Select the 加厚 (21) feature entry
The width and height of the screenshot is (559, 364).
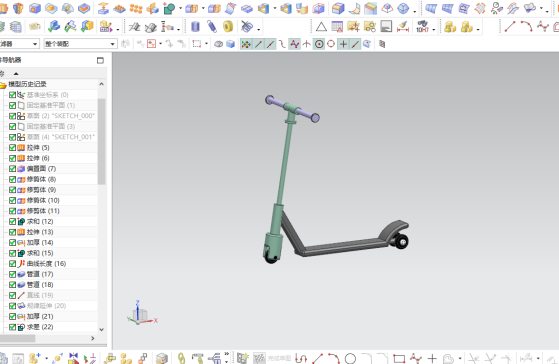(40, 316)
